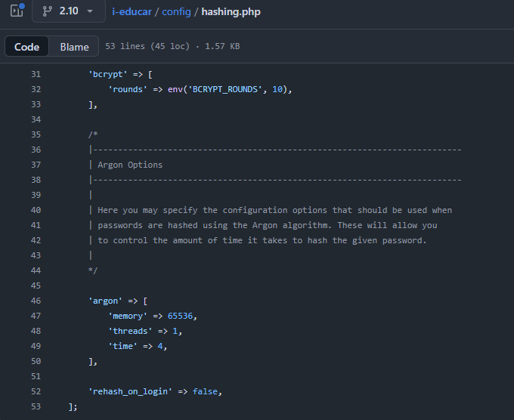Click the 'memory' key in the code

point(128,316)
